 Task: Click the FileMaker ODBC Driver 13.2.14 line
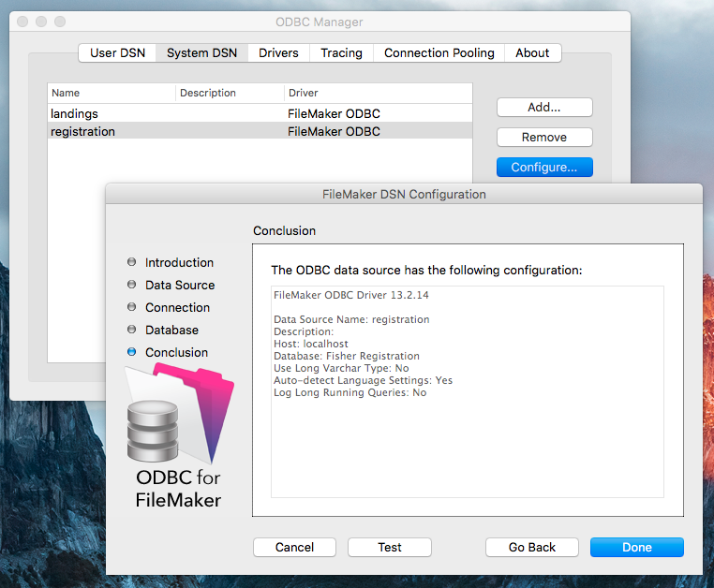point(351,295)
